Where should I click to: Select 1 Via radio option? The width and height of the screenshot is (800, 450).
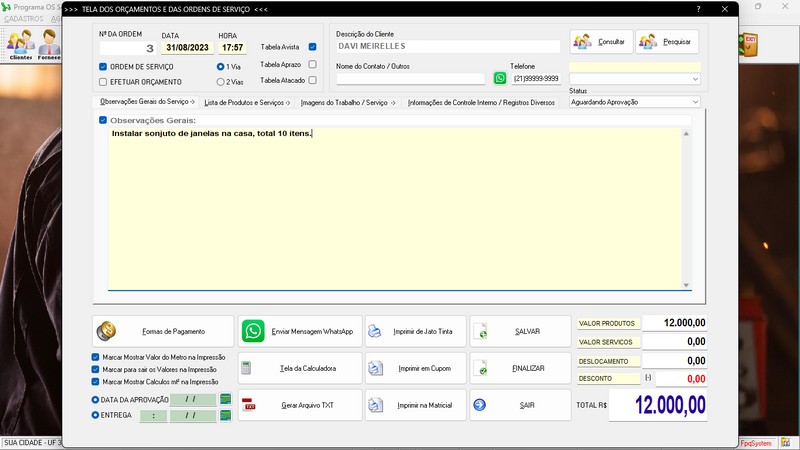point(220,67)
